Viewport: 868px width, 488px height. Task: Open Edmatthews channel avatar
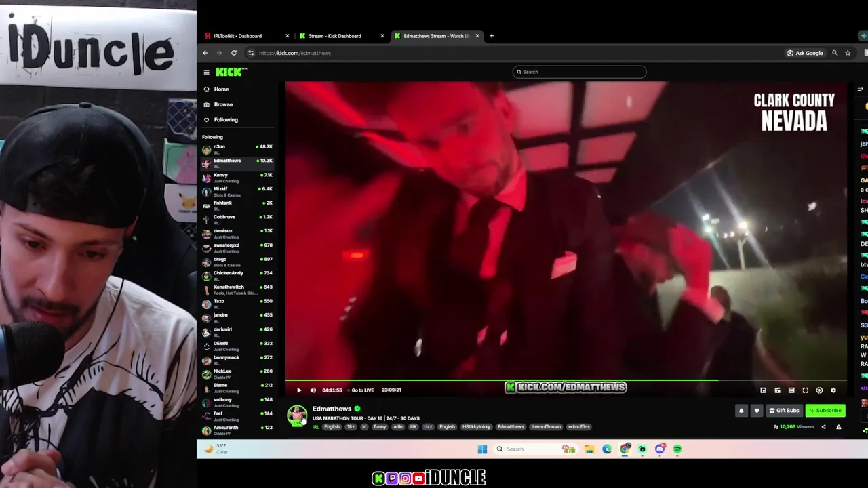pos(297,415)
